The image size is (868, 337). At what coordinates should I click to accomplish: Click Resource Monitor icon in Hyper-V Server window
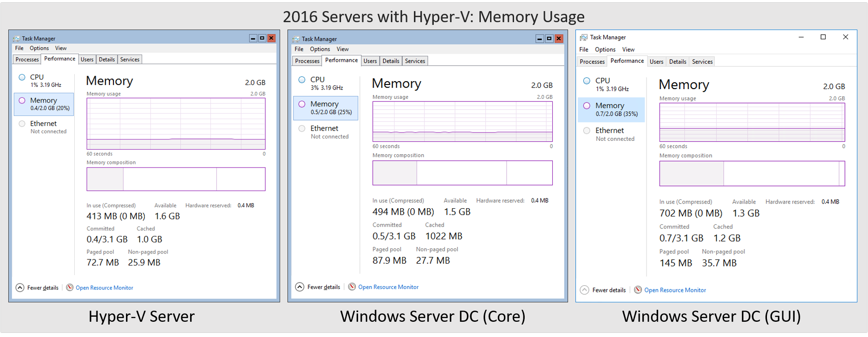[70, 288]
